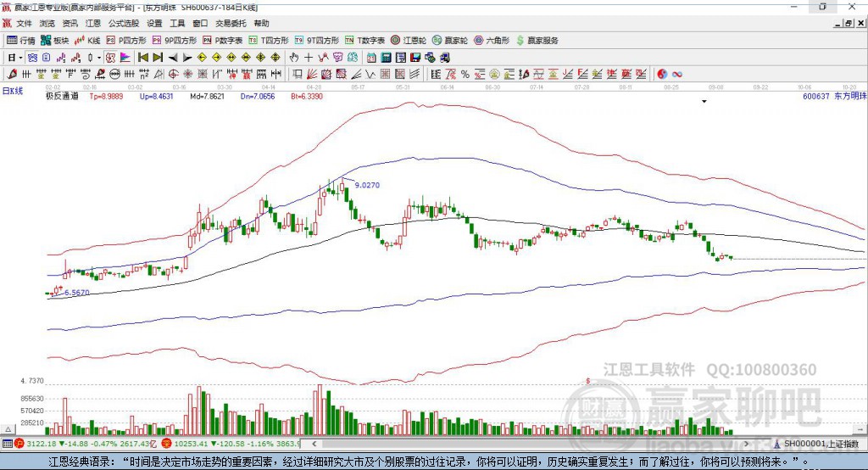868x470 pixels.
Task: Click the 日K线 period label
Action: coord(12,91)
